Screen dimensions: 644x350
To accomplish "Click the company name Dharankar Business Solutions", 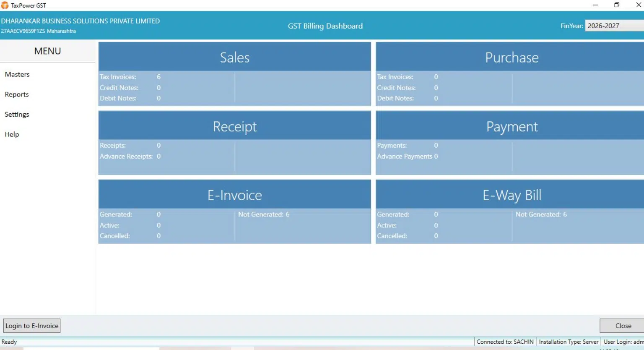I will (80, 21).
